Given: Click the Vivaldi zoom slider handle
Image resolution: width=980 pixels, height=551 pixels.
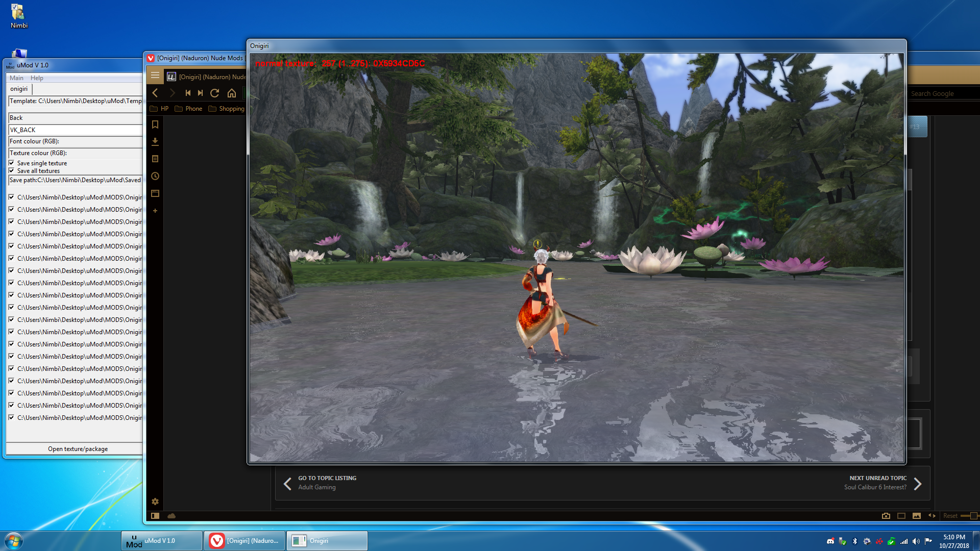Looking at the screenshot, I should [974, 516].
